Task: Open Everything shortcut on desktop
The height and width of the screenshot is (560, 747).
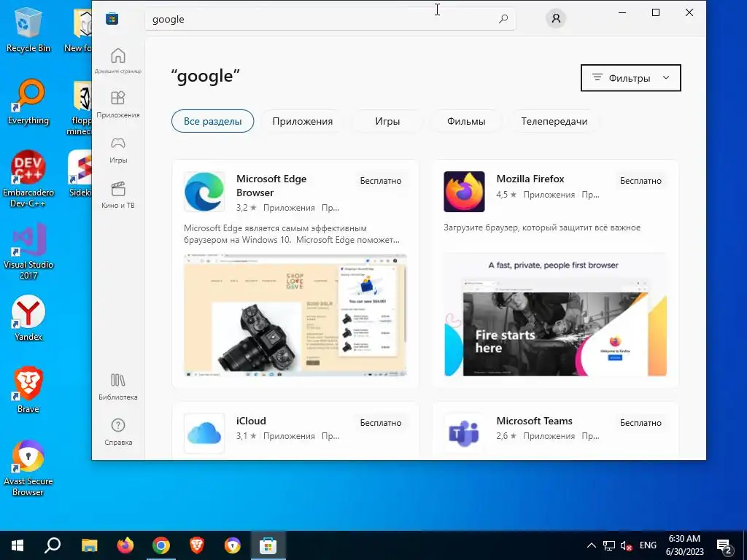Action: (x=28, y=102)
